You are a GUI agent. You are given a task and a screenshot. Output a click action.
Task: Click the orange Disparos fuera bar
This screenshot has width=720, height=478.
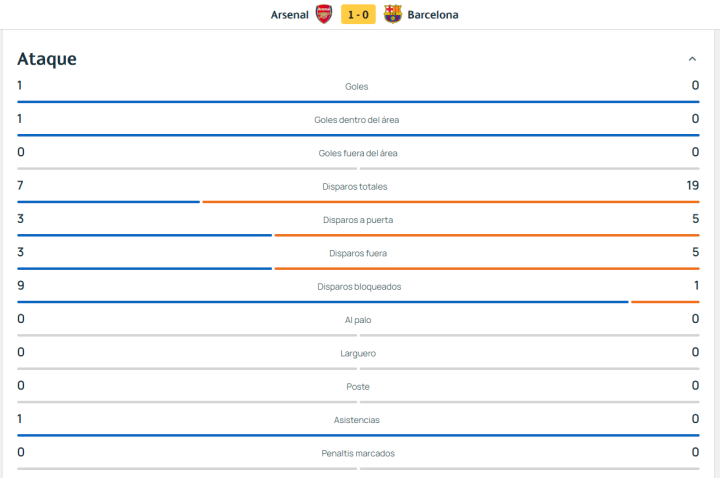487,268
